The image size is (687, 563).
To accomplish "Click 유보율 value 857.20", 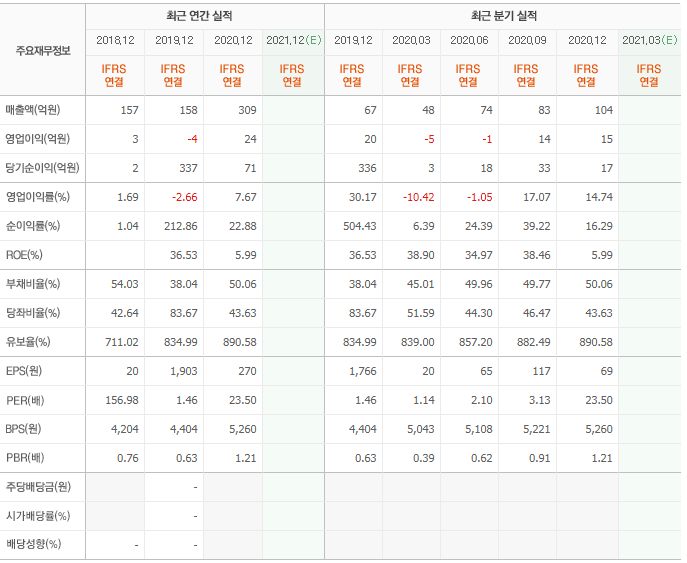I will (x=476, y=342).
